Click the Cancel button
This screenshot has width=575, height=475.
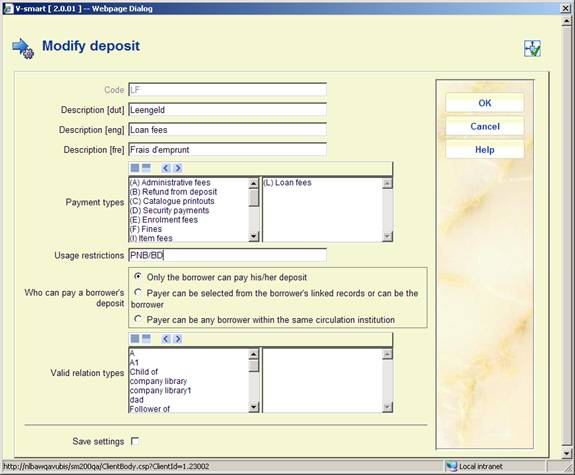(484, 127)
